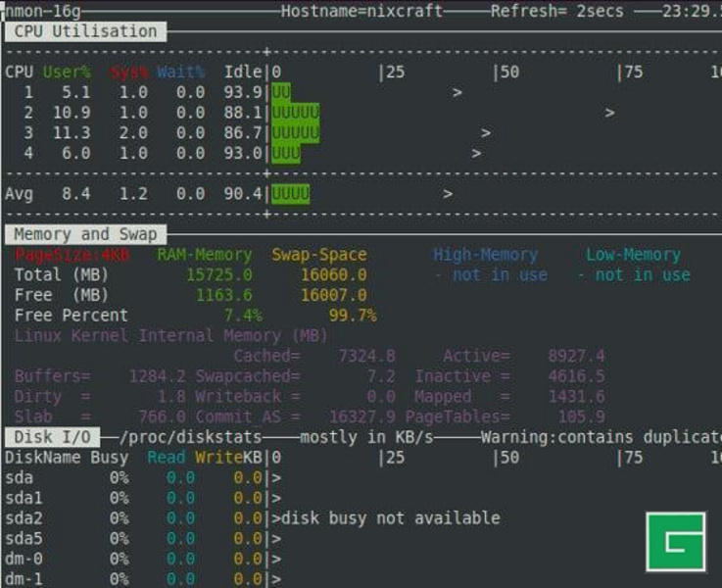Click the Avg CPU green usage bar
The image size is (722, 588).
pyautogui.click(x=290, y=194)
